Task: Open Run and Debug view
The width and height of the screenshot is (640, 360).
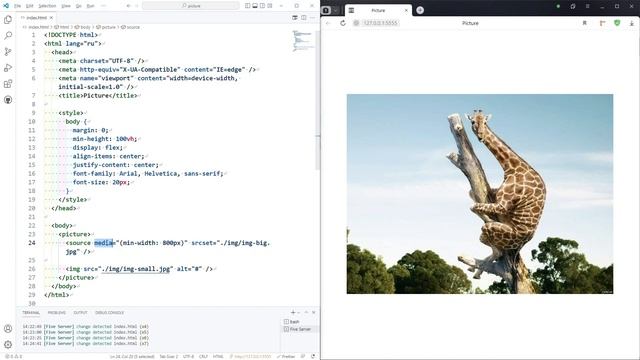Action: point(8,68)
